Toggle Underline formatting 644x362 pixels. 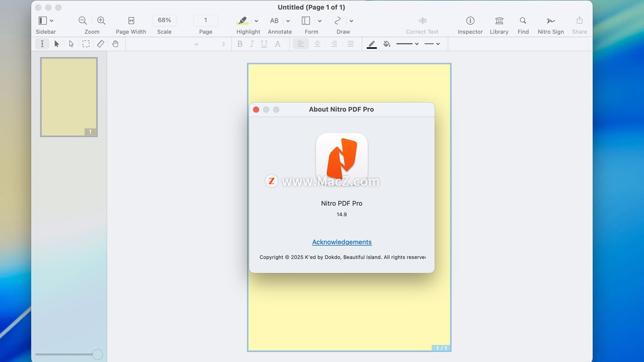(x=264, y=44)
